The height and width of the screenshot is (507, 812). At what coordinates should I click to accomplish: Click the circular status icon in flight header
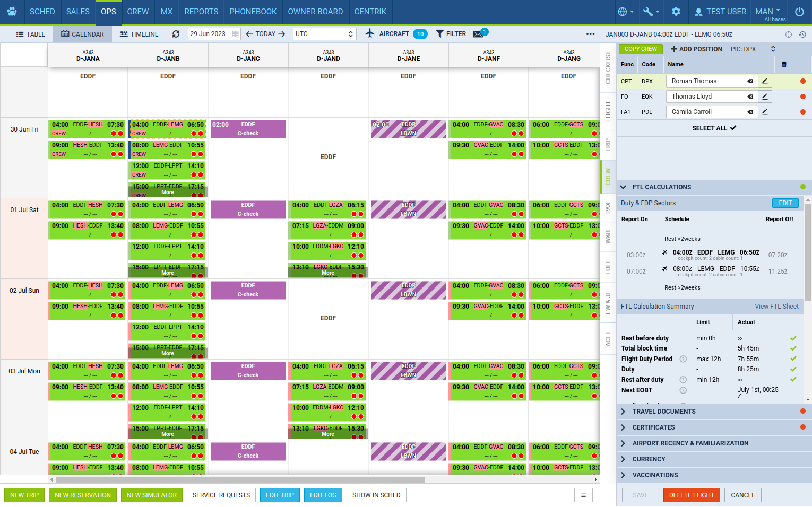[x=789, y=34]
